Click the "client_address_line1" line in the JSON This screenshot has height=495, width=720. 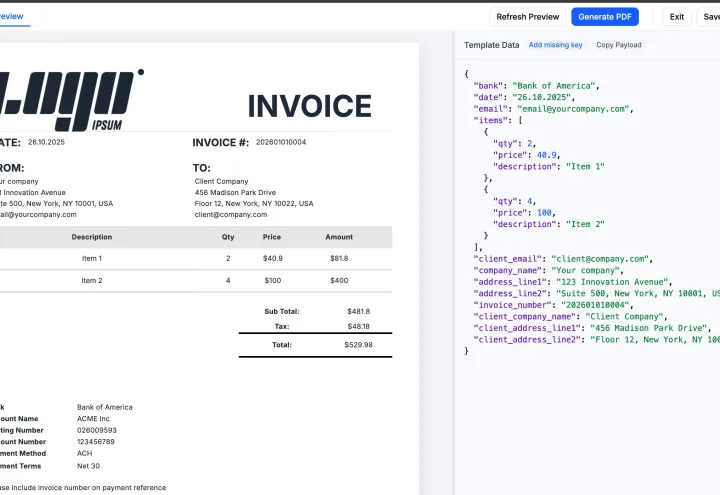[x=592, y=328]
